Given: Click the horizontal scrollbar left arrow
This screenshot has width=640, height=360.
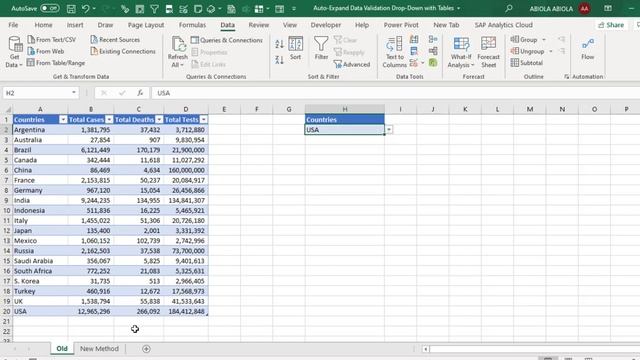Looking at the screenshot, I should [425, 349].
